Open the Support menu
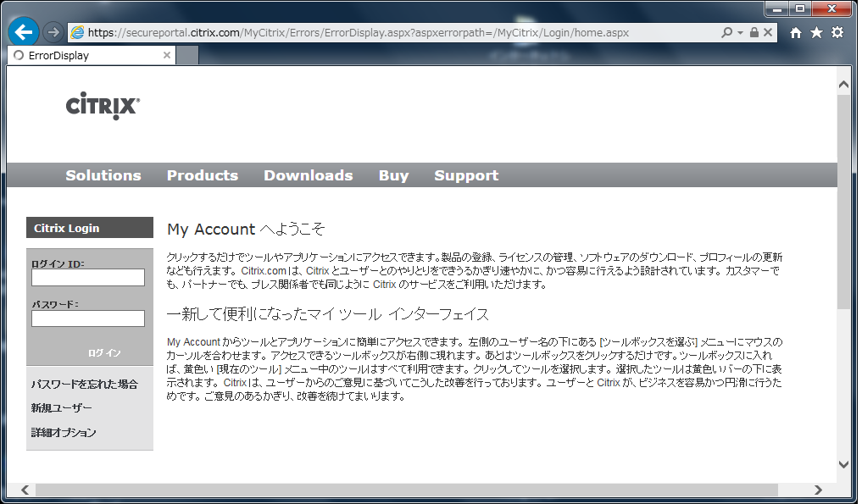The width and height of the screenshot is (862, 504). pos(465,174)
